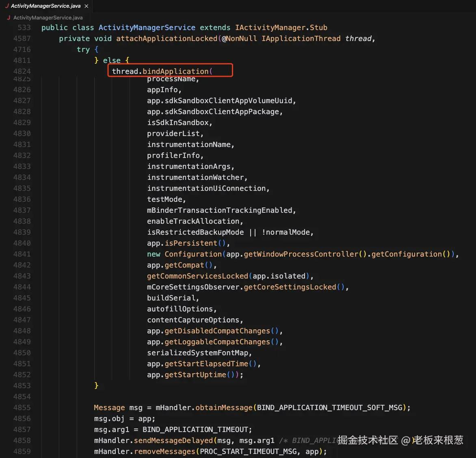Click the instrumentationUiConnection argument
Viewport: 476px width, 458px height.
pos(206,188)
